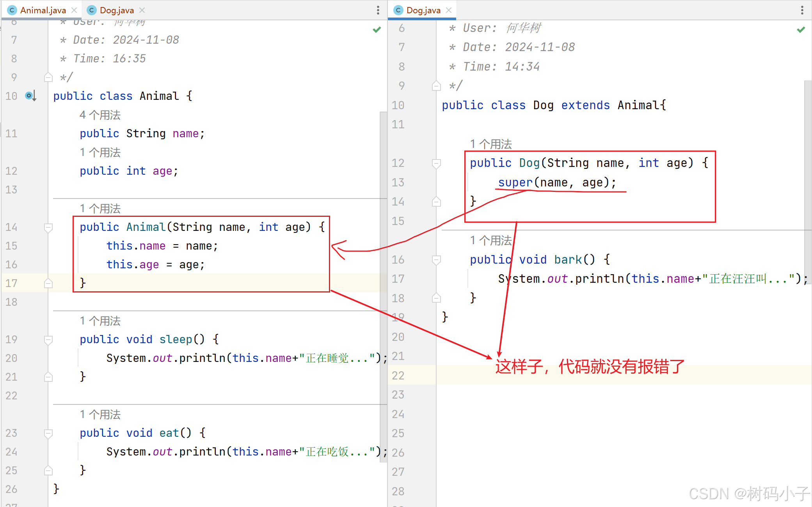Click line number 22 in right editor
The image size is (812, 507).
coord(398,375)
